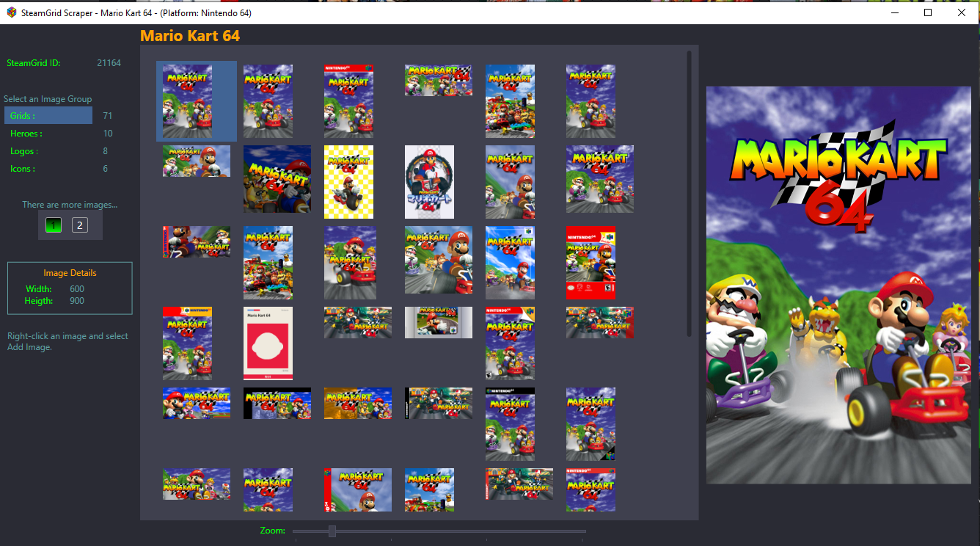Click the Heroes count 10

coord(108,134)
